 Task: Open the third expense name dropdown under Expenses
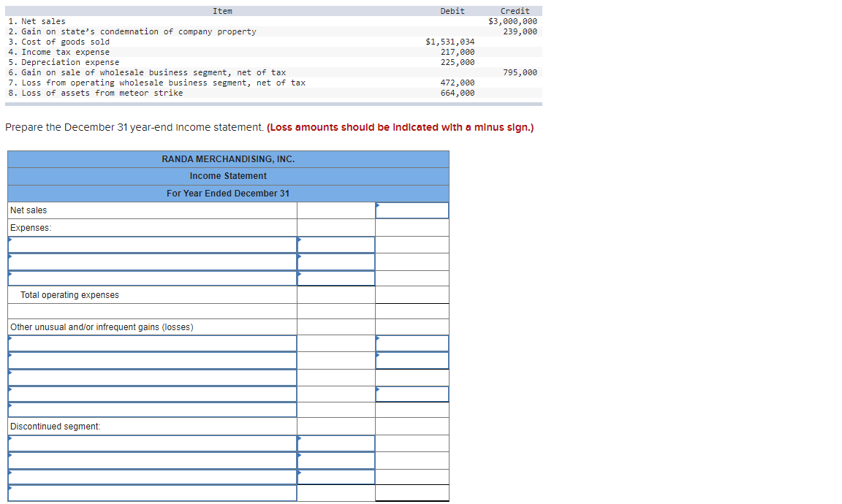(153, 278)
